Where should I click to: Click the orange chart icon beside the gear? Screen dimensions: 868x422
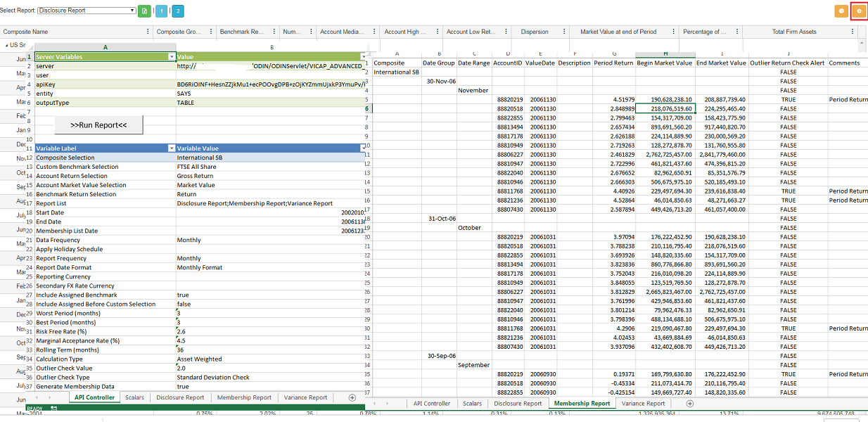(x=841, y=11)
